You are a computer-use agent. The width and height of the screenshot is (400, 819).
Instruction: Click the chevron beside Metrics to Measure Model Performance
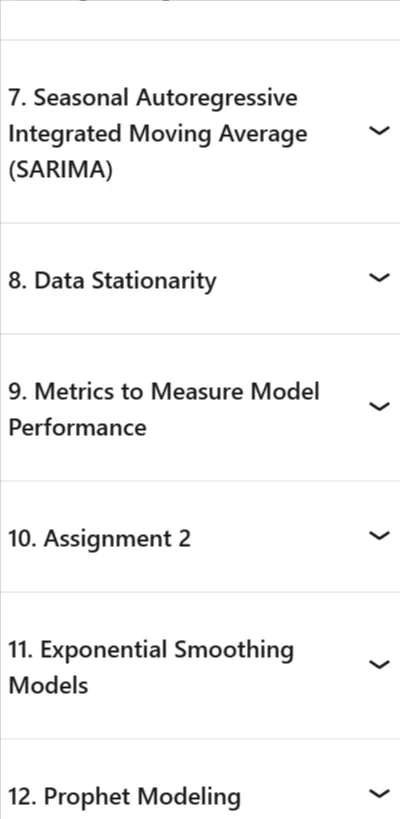379,406
